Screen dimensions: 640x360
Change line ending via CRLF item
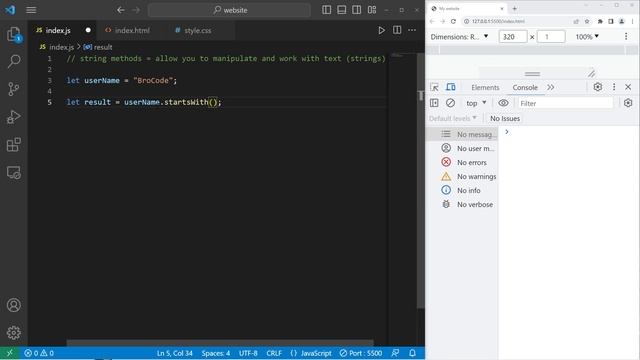click(274, 353)
